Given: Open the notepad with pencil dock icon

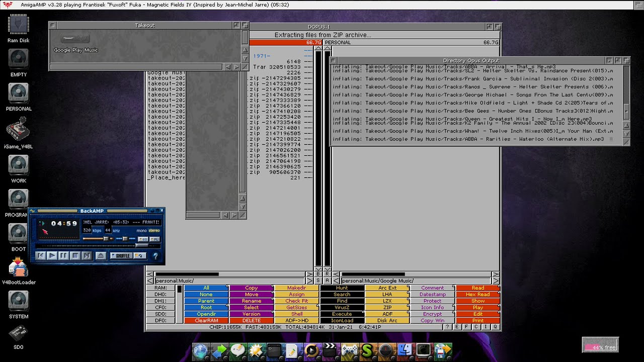Looking at the screenshot, I should tap(293, 351).
